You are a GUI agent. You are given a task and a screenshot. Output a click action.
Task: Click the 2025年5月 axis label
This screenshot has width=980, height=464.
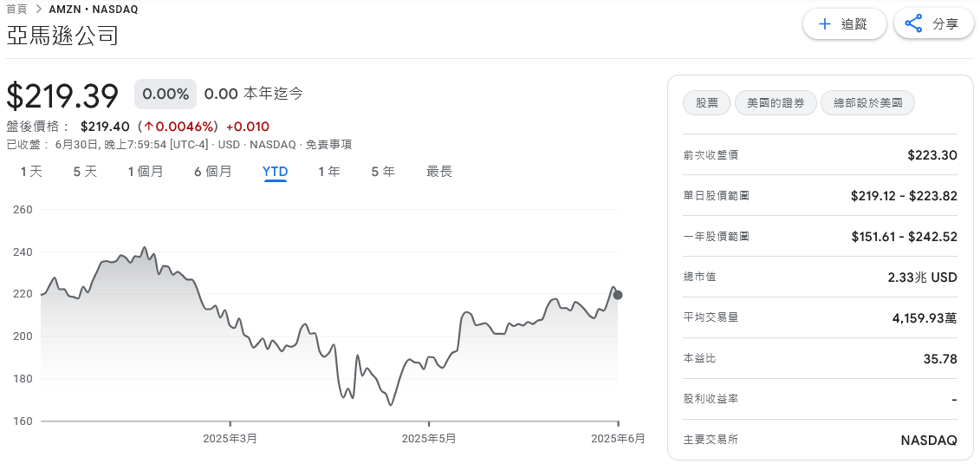click(429, 438)
